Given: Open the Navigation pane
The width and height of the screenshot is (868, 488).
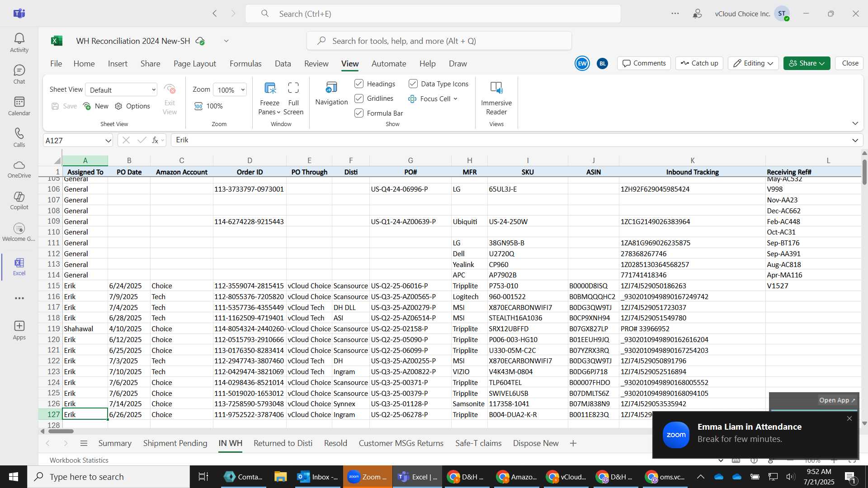Looking at the screenshot, I should click(331, 94).
